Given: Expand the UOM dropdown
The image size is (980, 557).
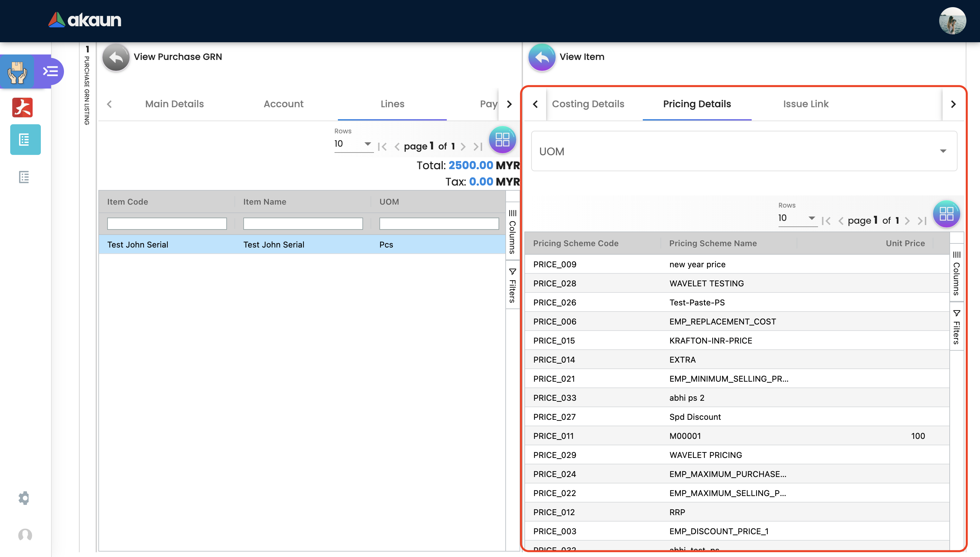Looking at the screenshot, I should 744,152.
